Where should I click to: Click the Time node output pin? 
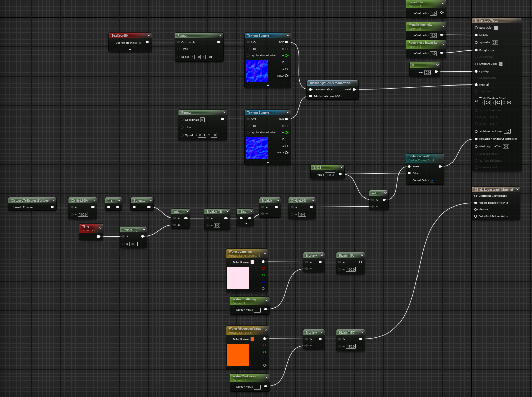[x=99, y=237]
